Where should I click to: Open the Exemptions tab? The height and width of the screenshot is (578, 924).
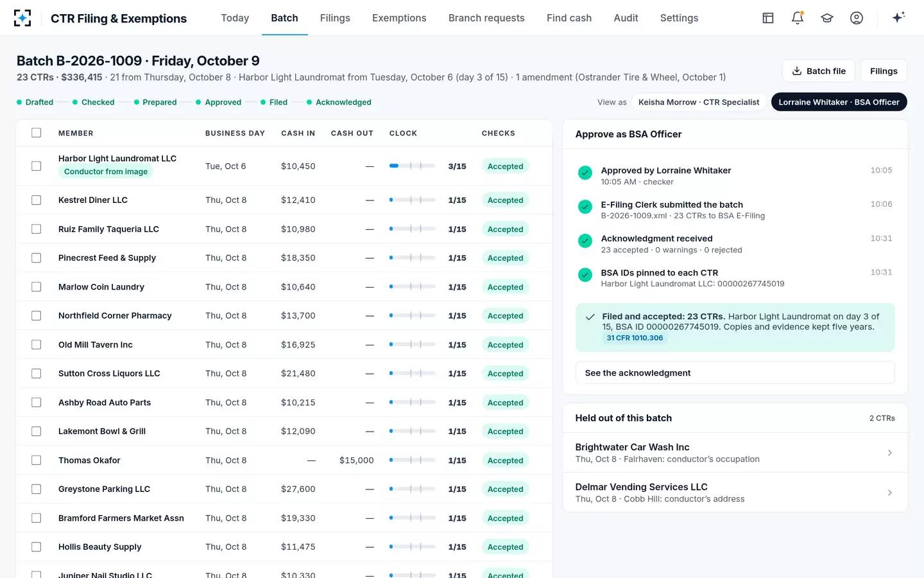(399, 18)
